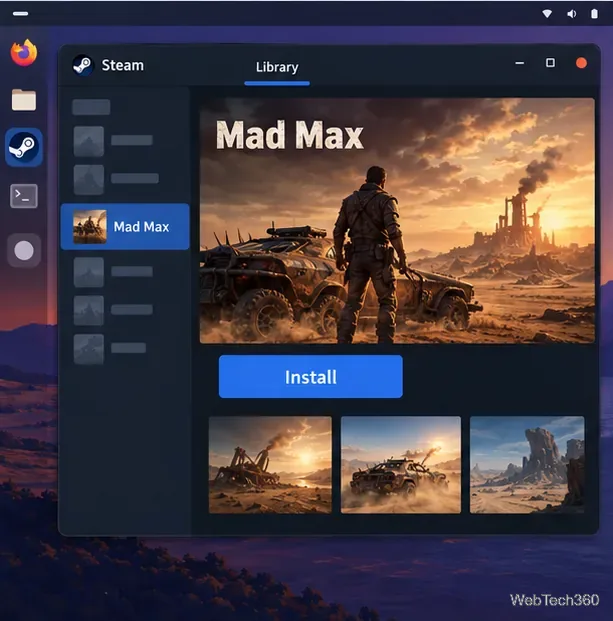Click the round gray dock button

[x=24, y=250]
